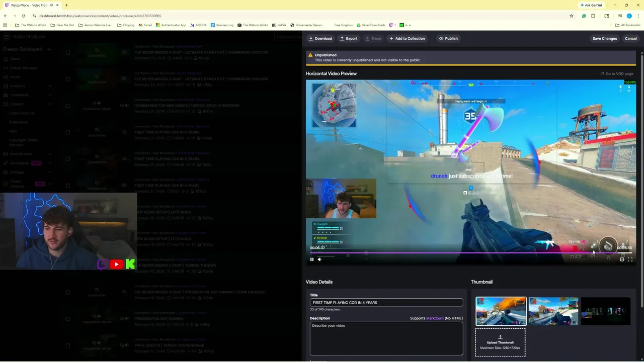This screenshot has width=644, height=362.
Task: Mute the video preview volume icon
Action: (x=319, y=259)
